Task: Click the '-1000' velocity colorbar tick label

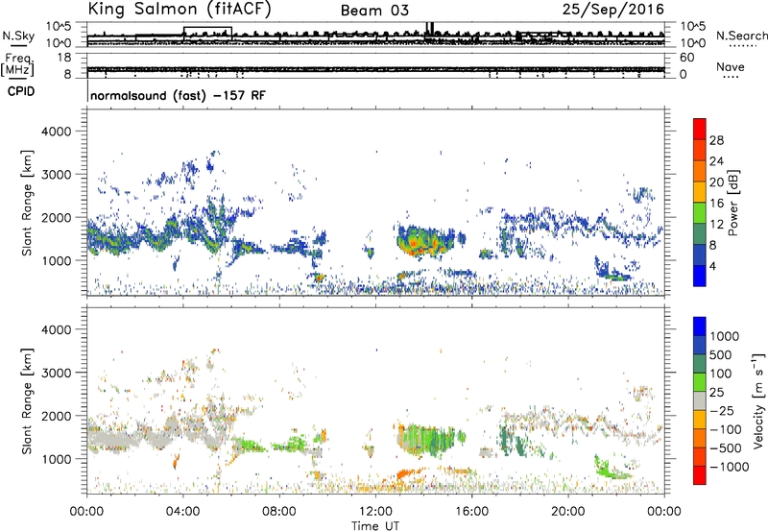Action: 730,467
